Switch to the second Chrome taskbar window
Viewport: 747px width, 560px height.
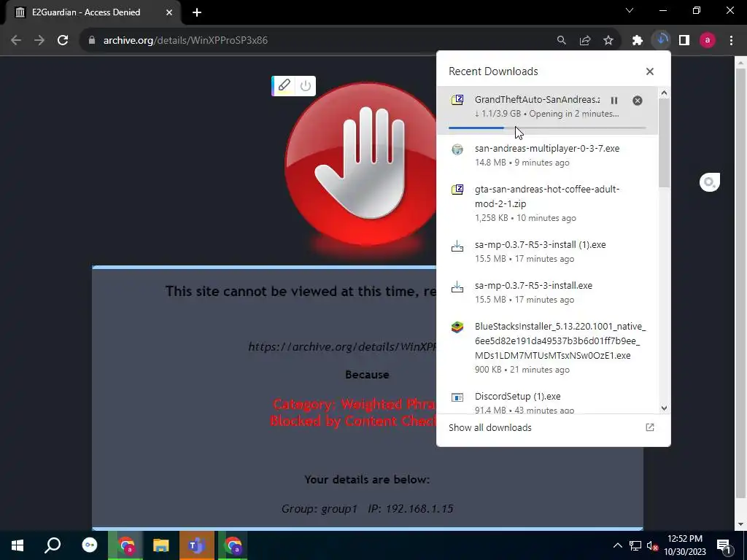[233, 545]
